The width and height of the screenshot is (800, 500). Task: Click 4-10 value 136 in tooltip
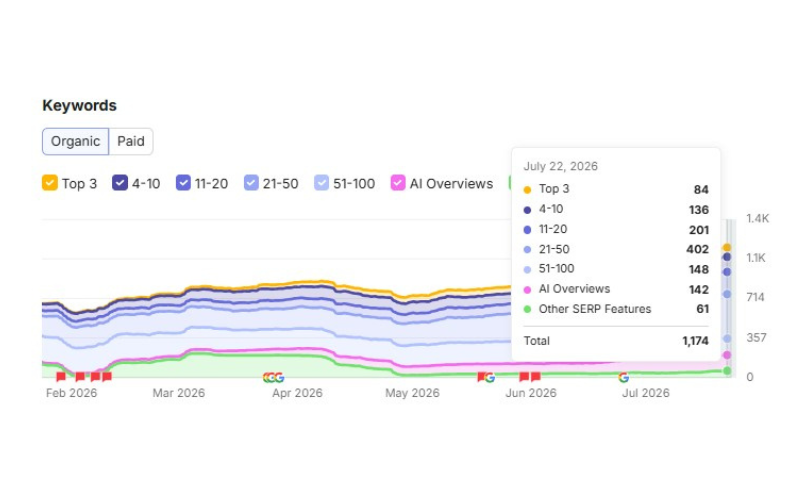pyautogui.click(x=698, y=210)
